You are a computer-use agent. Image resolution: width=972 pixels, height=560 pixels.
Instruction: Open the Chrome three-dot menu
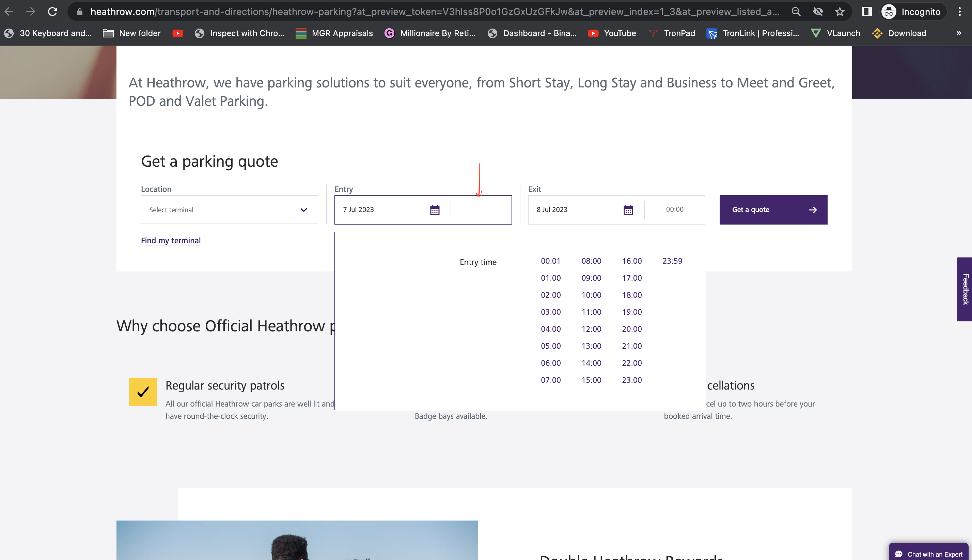click(959, 12)
